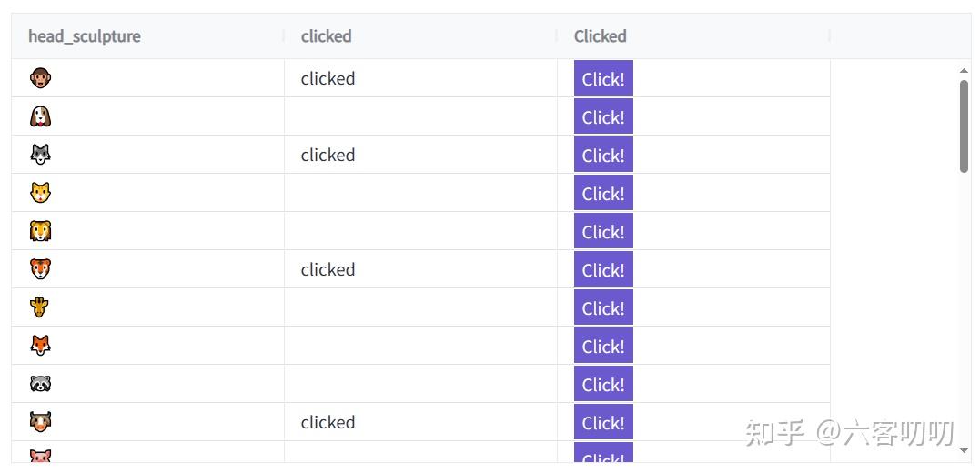This screenshot has width=980, height=473.
Task: Select the cat face emoji
Action: (x=40, y=193)
